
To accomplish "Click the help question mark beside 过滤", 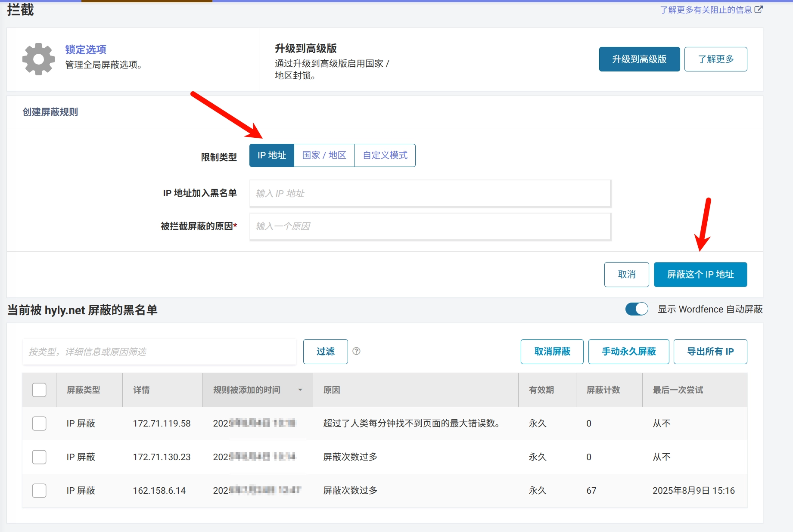I will coord(356,351).
